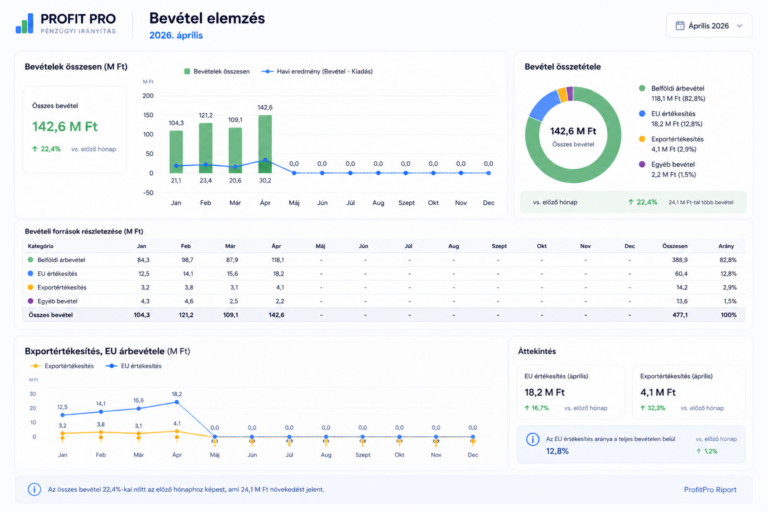Click the info icon in EU arány box
The width and height of the screenshot is (768, 512).
532,439
